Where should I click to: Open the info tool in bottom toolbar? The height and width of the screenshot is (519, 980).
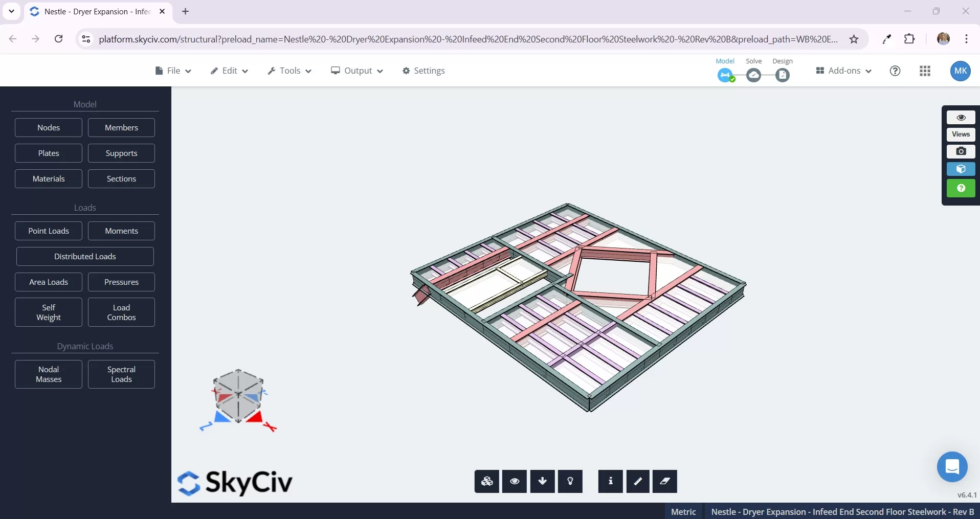click(x=610, y=481)
